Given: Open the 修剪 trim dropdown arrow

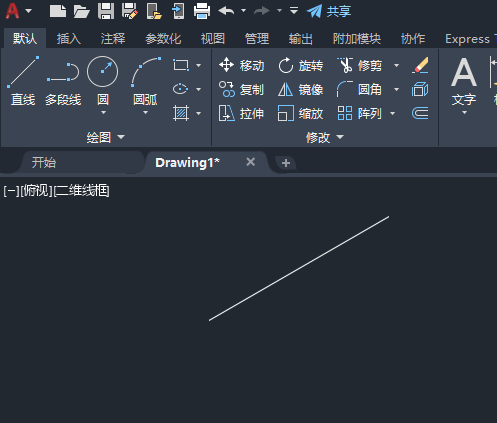Looking at the screenshot, I should (396, 65).
